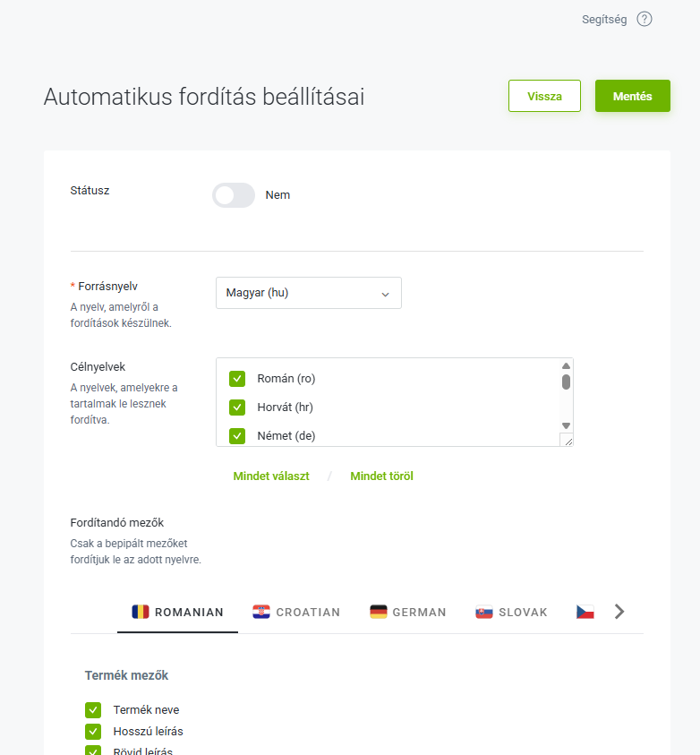700x755 pixels.
Task: Click the help question mark icon
Action: pyautogui.click(x=645, y=20)
